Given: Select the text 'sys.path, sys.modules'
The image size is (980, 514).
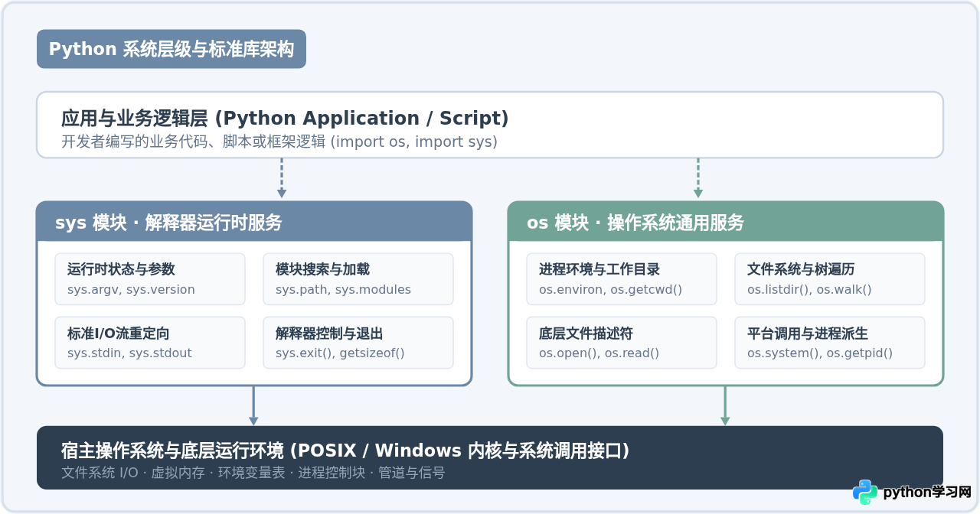Looking at the screenshot, I should coord(343,290).
